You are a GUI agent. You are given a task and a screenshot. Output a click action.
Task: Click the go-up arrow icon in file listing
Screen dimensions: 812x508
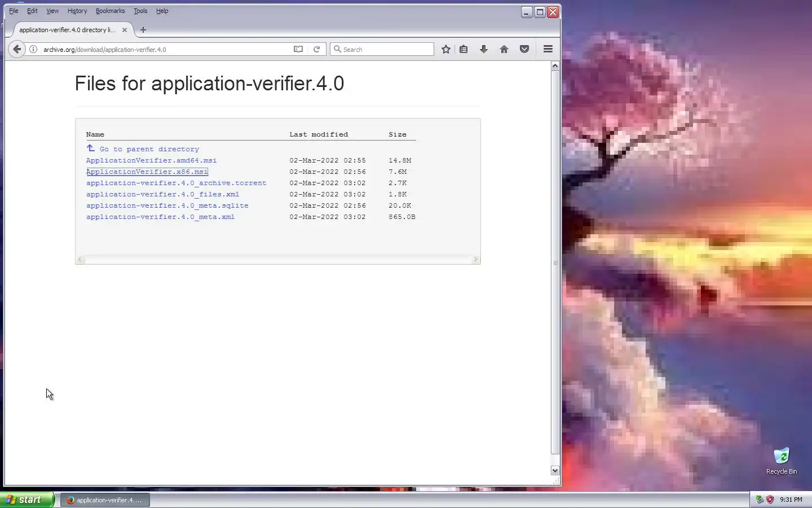(90, 148)
